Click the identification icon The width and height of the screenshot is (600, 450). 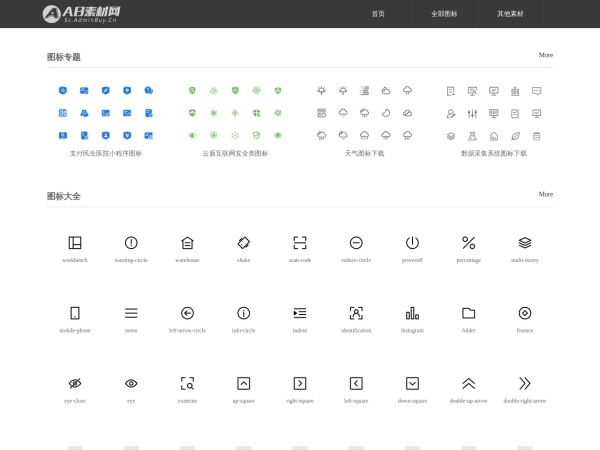(x=356, y=313)
